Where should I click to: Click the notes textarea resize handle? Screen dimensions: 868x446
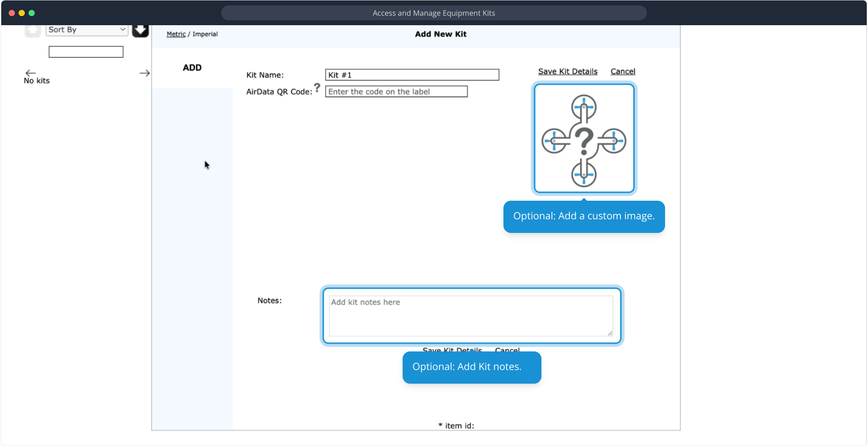[x=610, y=334]
